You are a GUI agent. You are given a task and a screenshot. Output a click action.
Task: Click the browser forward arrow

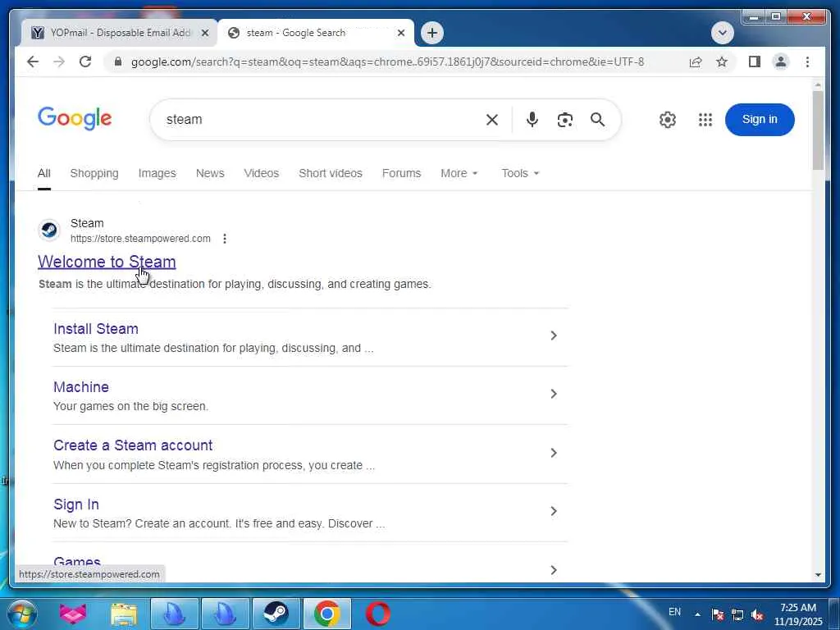coord(59,62)
